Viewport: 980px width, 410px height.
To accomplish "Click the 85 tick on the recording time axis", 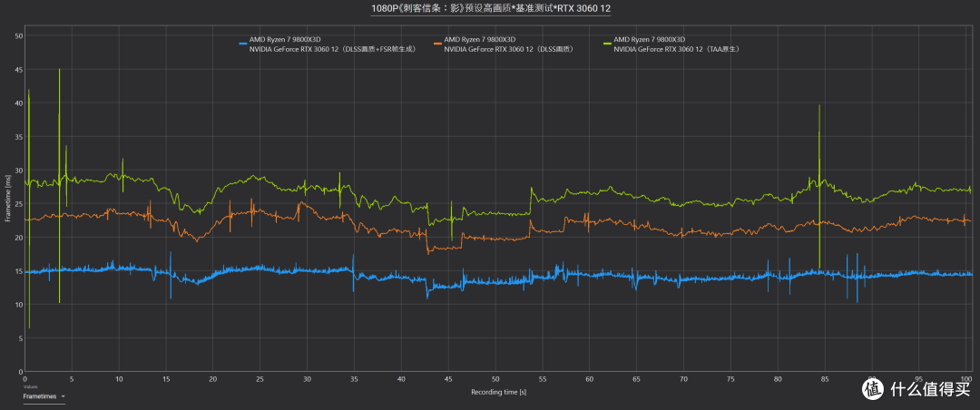I will [825, 379].
